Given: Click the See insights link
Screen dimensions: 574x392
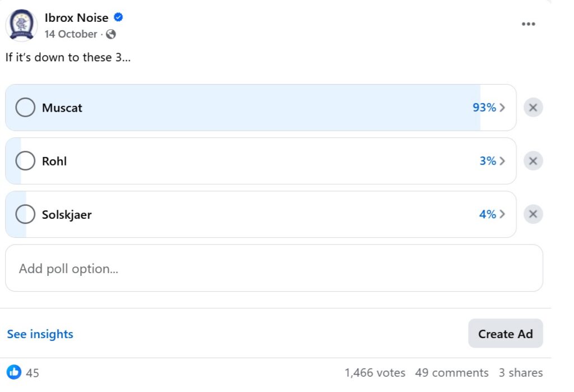Looking at the screenshot, I should (x=40, y=334).
